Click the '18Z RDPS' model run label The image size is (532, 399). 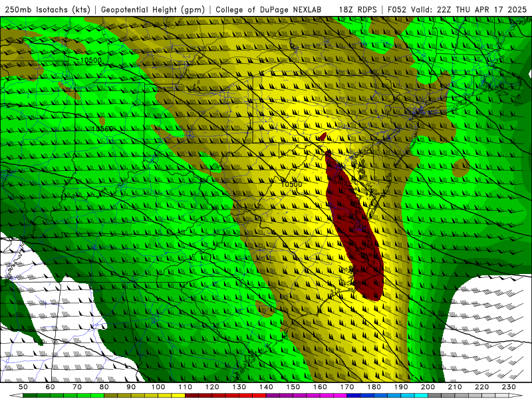[x=358, y=9]
